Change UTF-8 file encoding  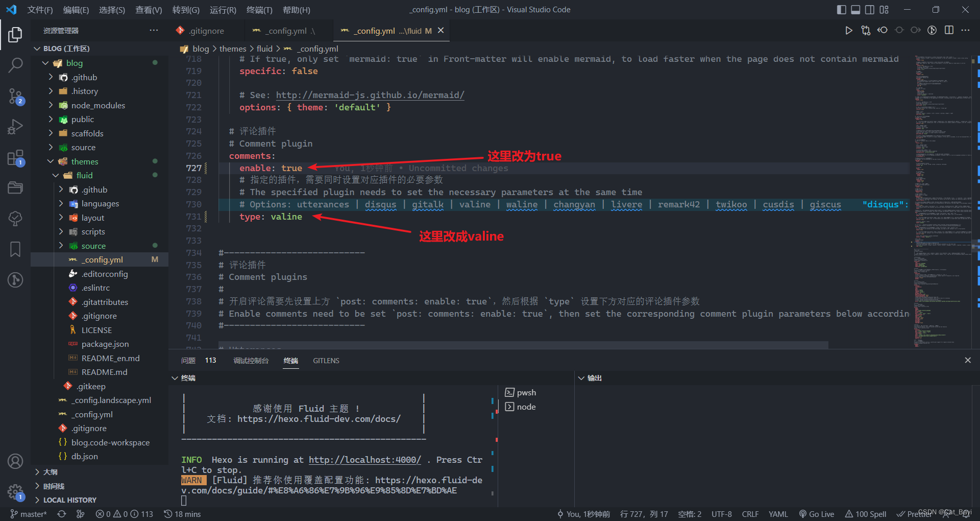coord(722,514)
